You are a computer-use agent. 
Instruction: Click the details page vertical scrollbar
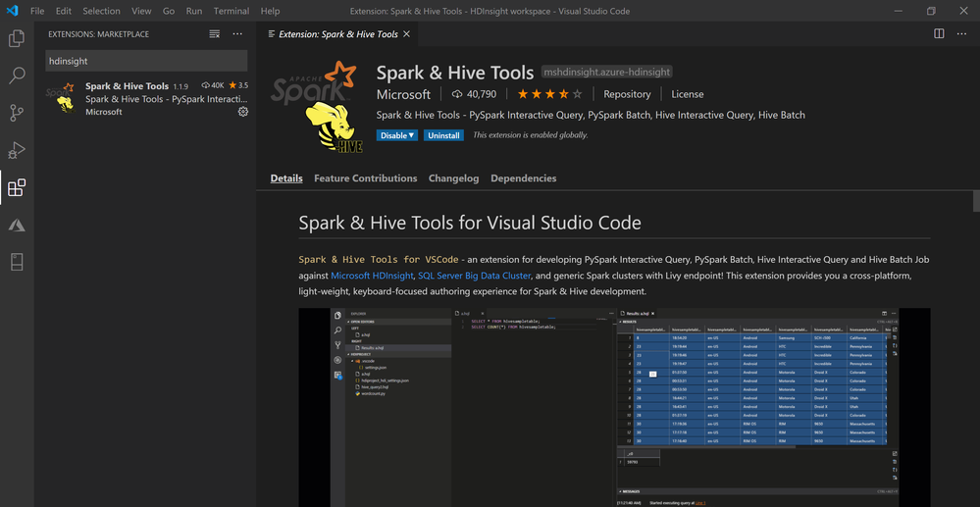(976, 201)
